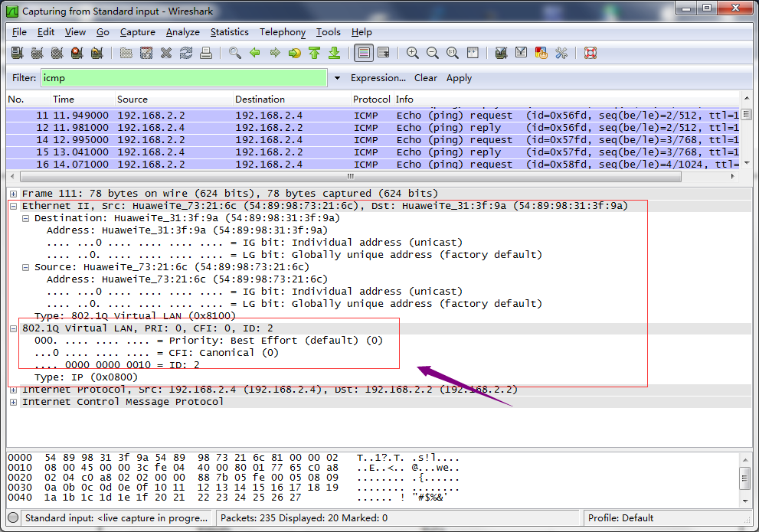Image resolution: width=759 pixels, height=532 pixels.
Task: Open help lifebuoy icon
Action: click(x=591, y=53)
